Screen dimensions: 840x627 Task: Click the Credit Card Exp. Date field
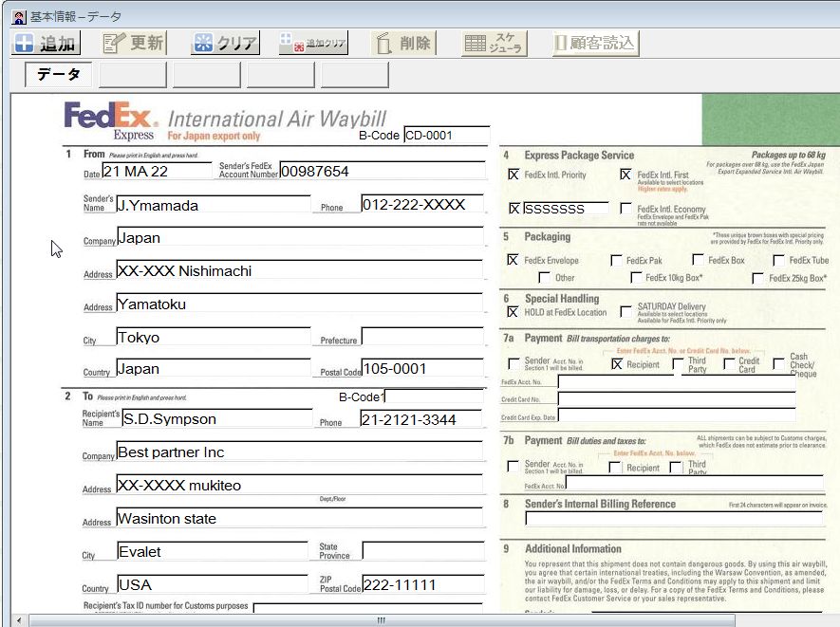[x=677, y=415]
